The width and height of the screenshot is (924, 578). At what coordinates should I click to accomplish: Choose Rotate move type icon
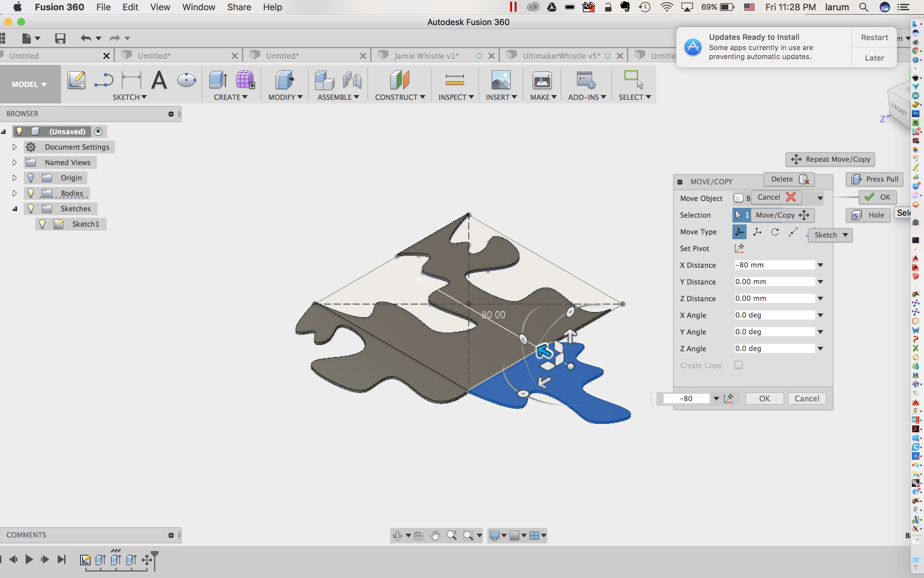(x=775, y=232)
